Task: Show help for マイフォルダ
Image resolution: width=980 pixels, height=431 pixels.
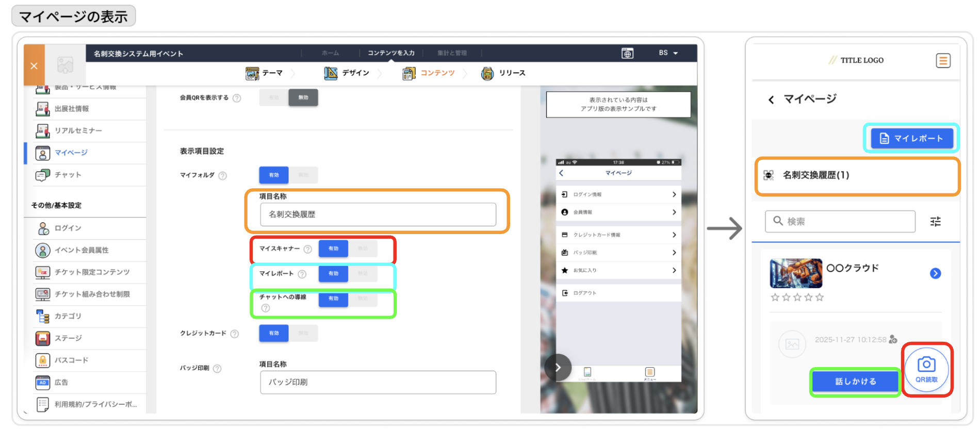Action: [222, 176]
